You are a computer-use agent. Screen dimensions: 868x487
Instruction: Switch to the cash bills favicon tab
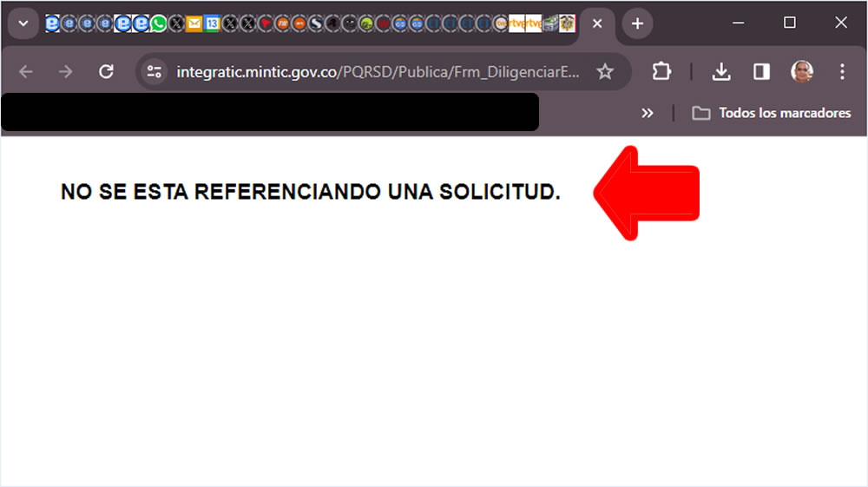coord(549,23)
